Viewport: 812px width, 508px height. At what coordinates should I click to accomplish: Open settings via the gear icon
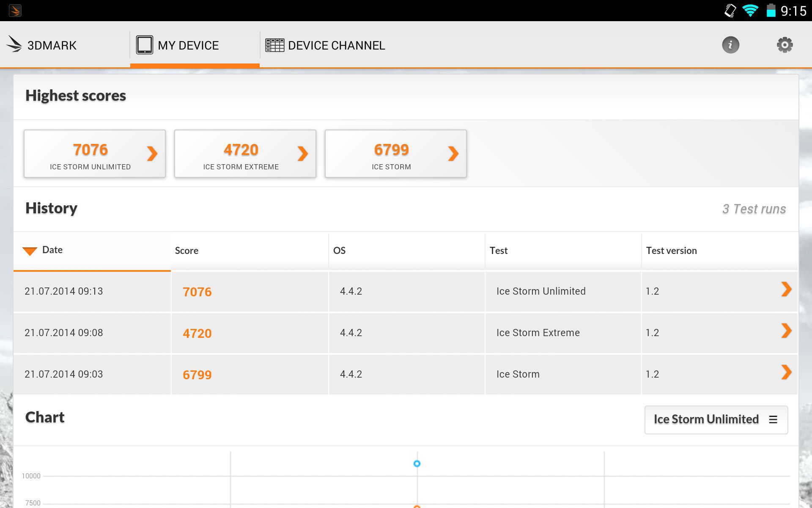pyautogui.click(x=785, y=45)
